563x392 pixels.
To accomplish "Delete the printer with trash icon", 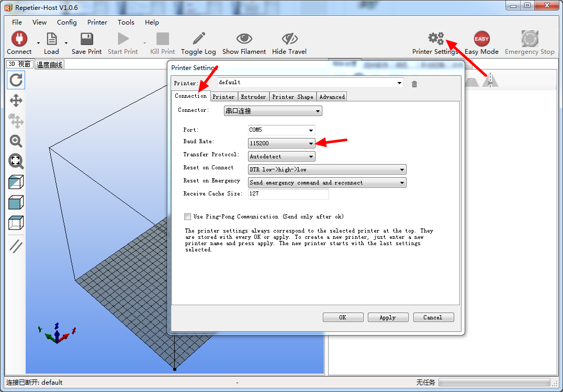I will point(414,84).
